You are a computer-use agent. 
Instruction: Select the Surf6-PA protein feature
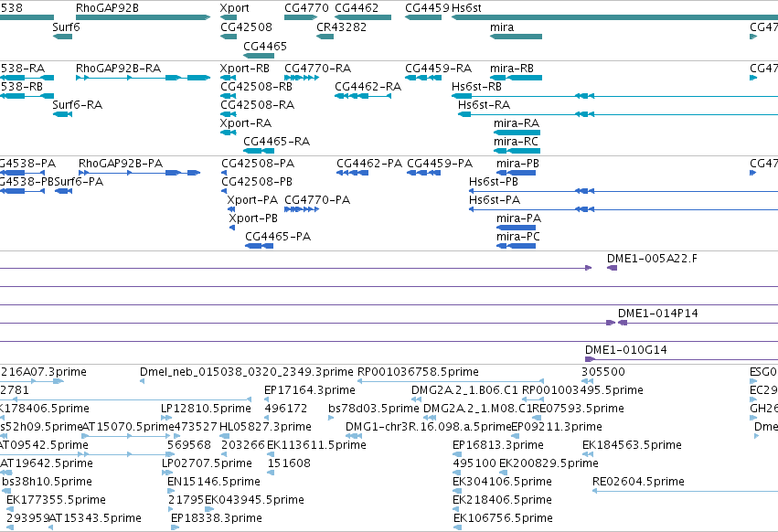[63, 191]
